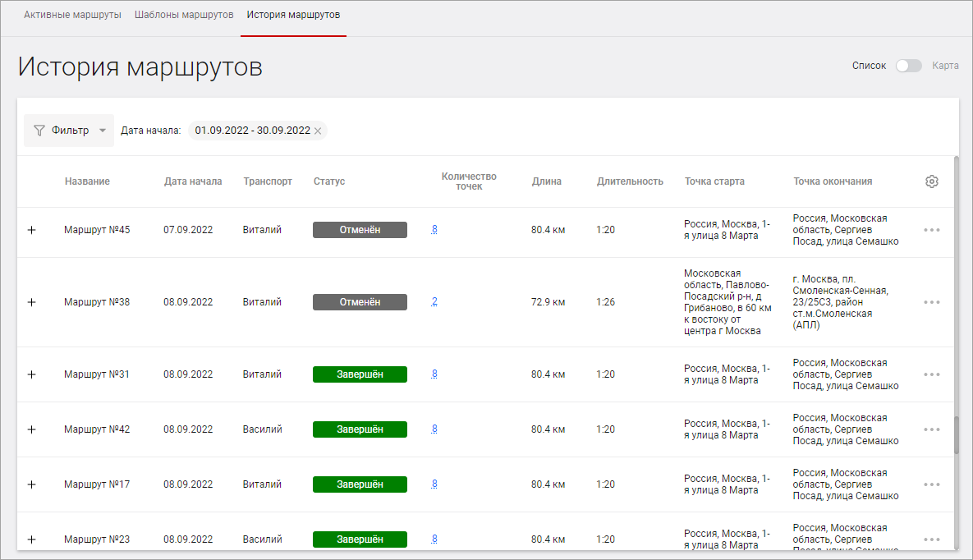973x560 pixels.
Task: Open actions menu for Маршрут №31
Action: (931, 374)
